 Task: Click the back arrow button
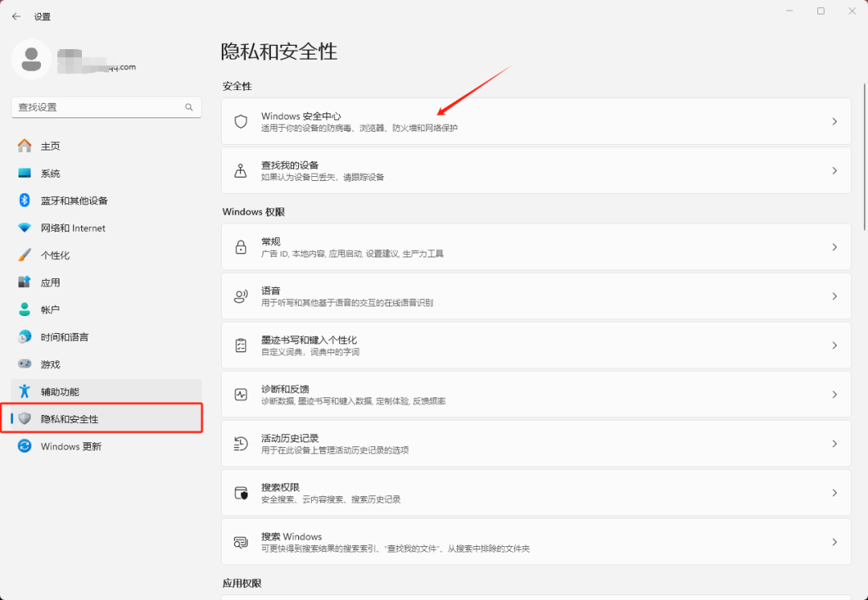click(15, 15)
